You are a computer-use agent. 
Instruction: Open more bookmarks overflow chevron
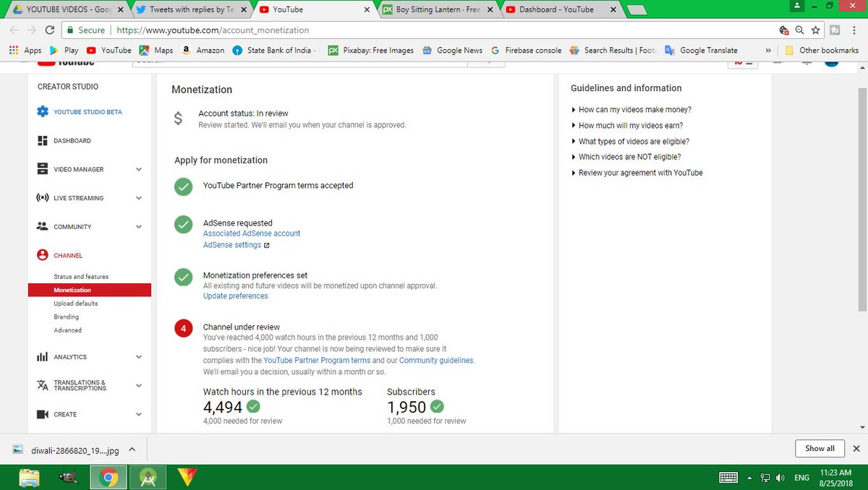pos(767,51)
